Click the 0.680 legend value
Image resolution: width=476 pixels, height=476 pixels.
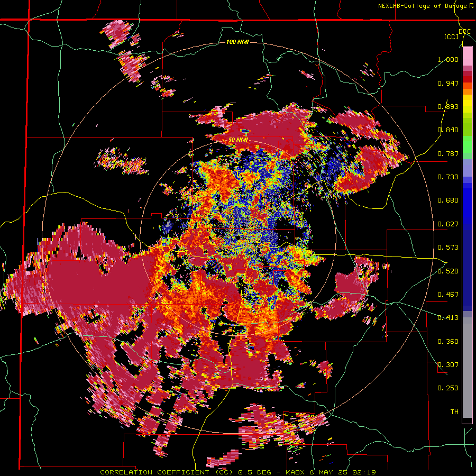click(448, 200)
